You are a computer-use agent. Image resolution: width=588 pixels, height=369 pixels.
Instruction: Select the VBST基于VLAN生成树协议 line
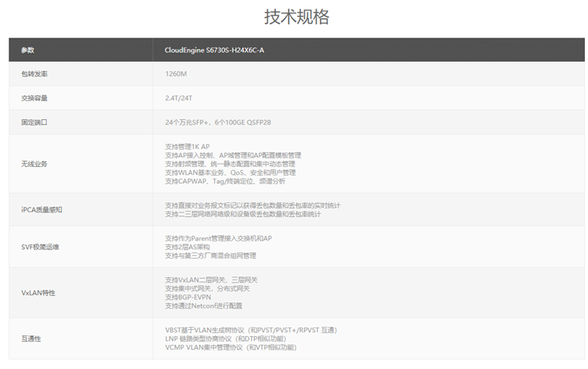(x=251, y=330)
